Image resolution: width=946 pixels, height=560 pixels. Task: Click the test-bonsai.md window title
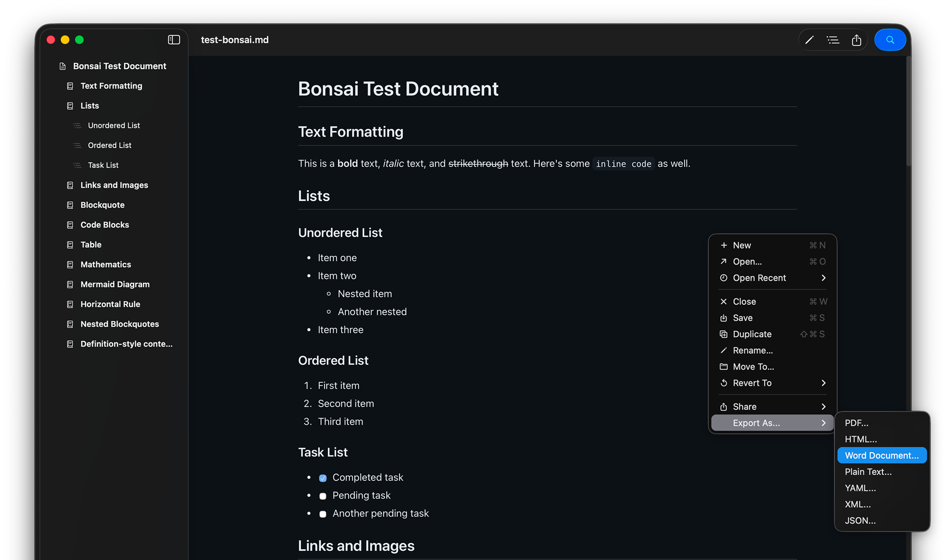point(235,40)
